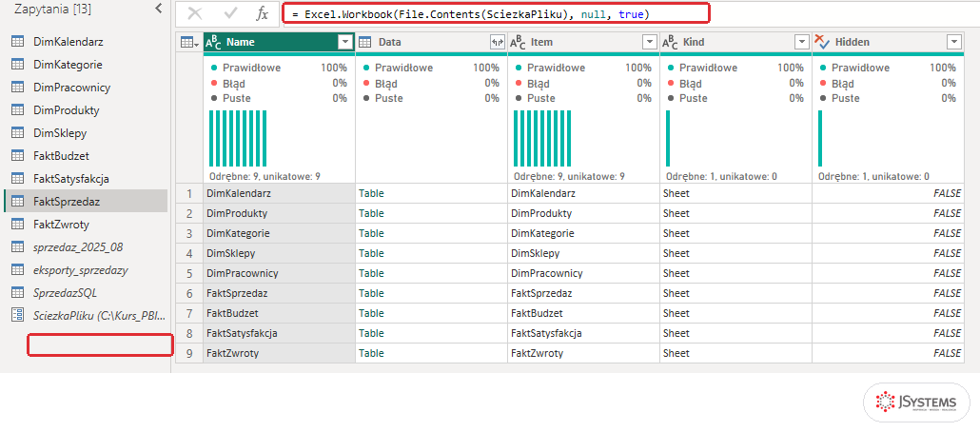Open the Item column filter dropdown

pyautogui.click(x=650, y=42)
